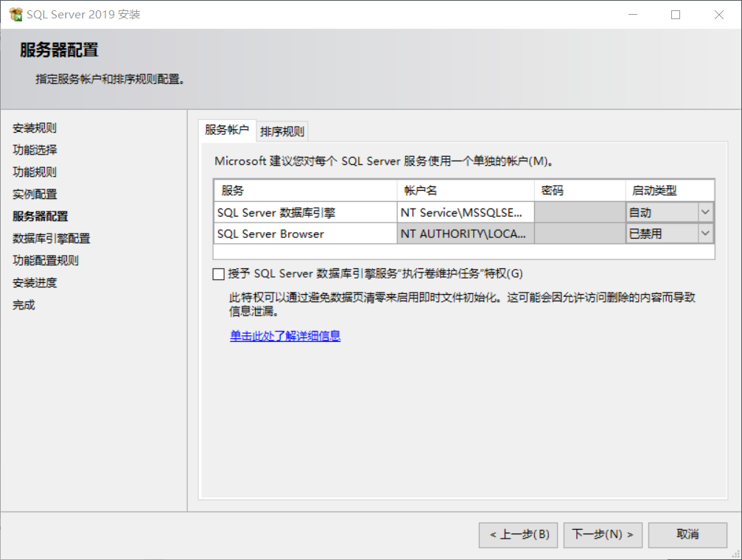Maximize the SQL Server 2019 setup window

pyautogui.click(x=676, y=15)
